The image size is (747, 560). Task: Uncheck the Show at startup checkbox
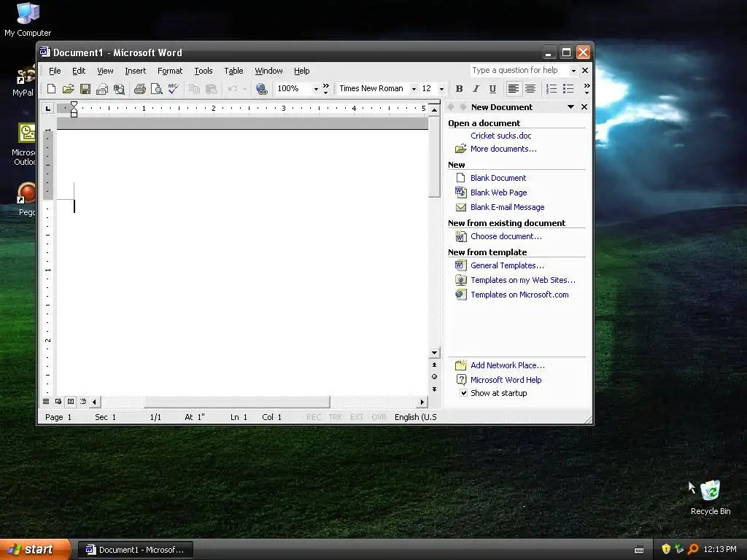463,393
